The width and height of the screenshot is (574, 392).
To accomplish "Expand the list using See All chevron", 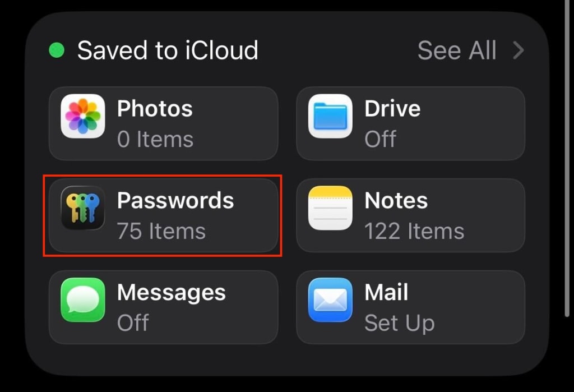I will pos(519,50).
